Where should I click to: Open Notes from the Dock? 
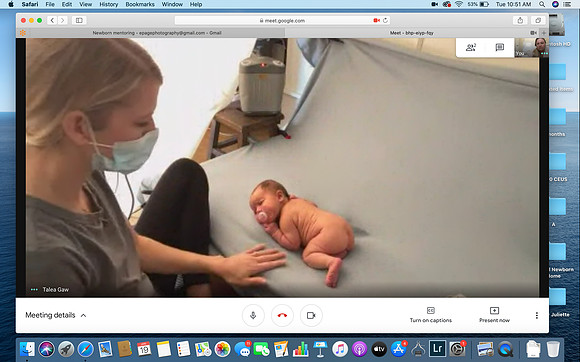[x=163, y=349]
